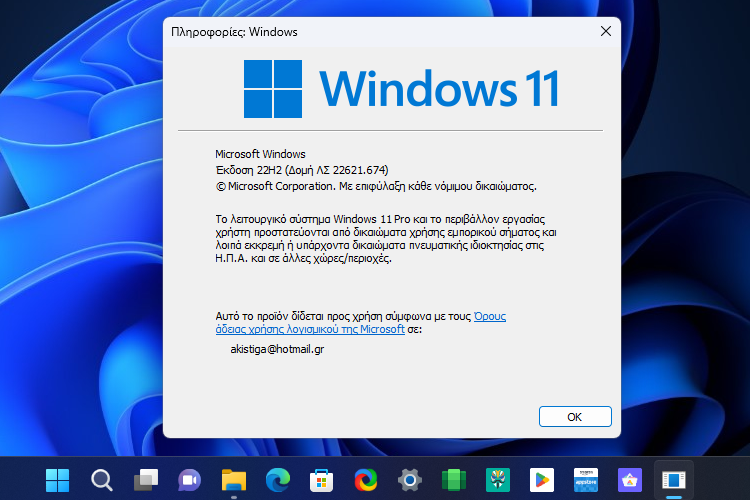Click the Πληροφορίες: Windows title bar text
The height and width of the screenshot is (500, 750).
click(234, 32)
